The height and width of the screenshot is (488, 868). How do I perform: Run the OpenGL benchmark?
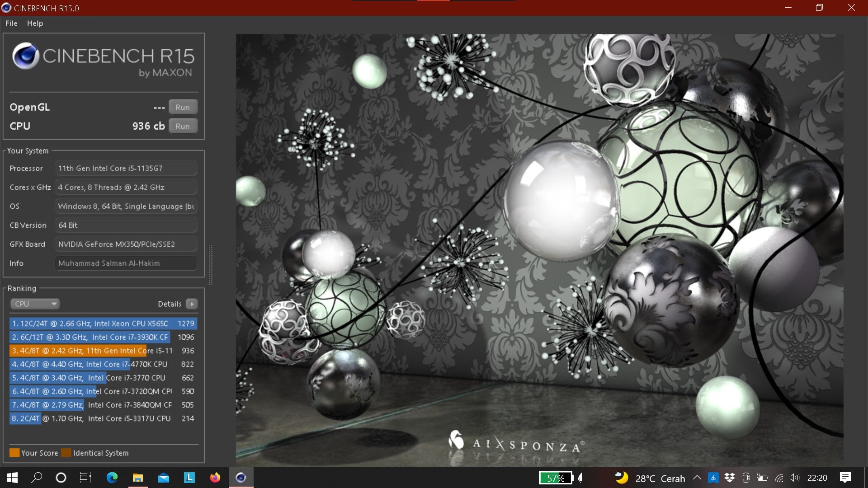click(183, 107)
